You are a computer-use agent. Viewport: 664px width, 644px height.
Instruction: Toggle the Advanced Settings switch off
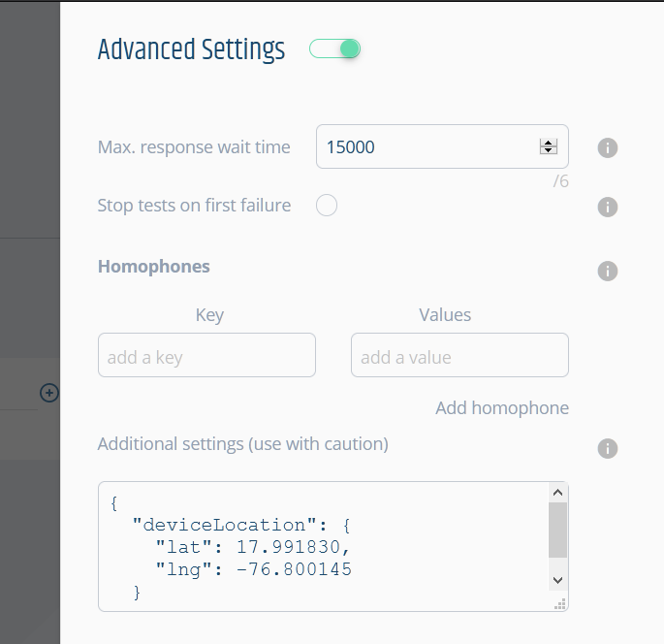334,48
